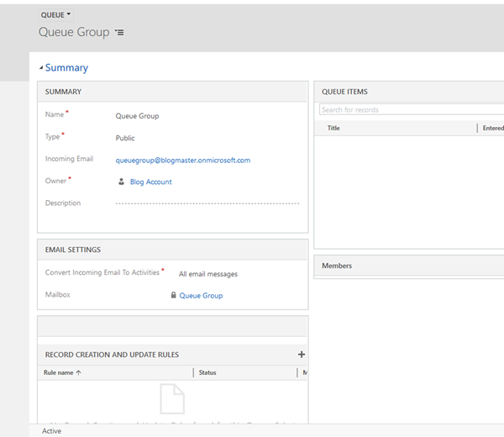
Task: Click the Entered column header in Queue Items
Action: [492, 129]
